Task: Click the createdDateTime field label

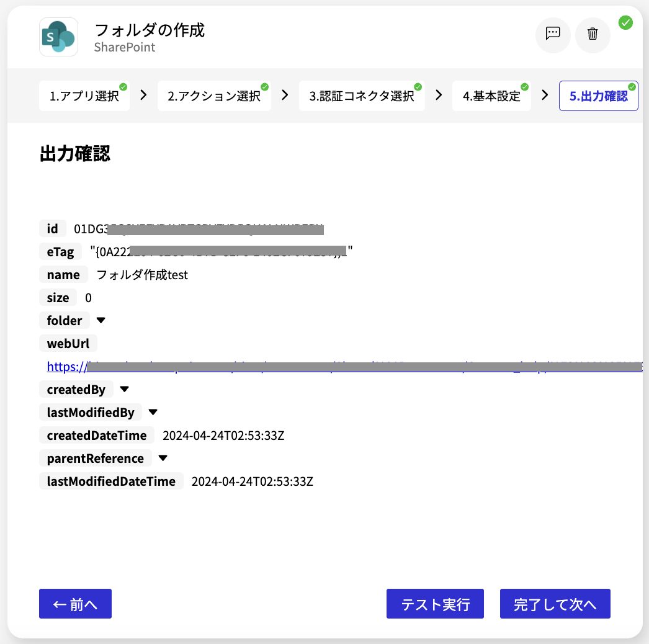Action: tap(97, 436)
